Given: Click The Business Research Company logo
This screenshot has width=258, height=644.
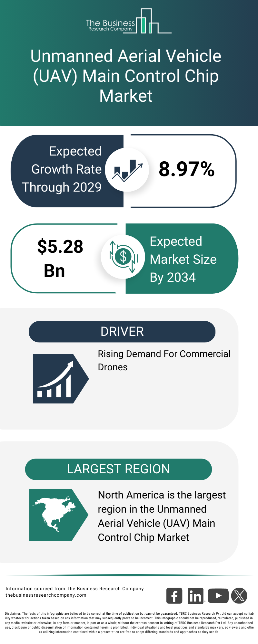Looking at the screenshot, I should pos(129,21).
